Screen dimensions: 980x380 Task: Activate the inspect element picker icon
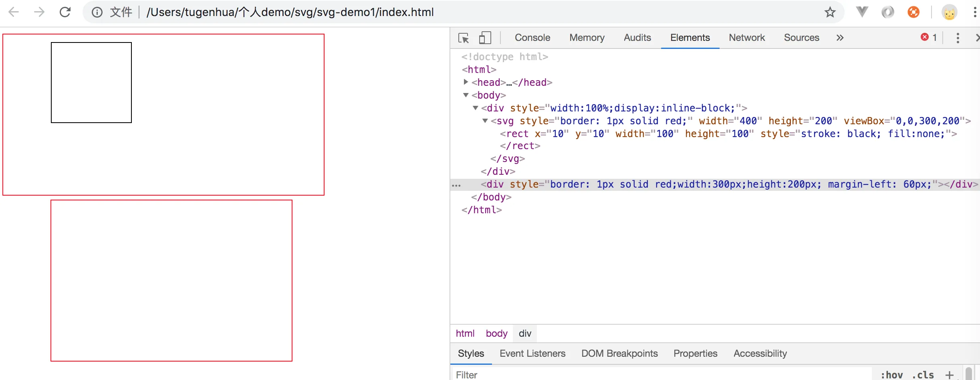464,38
